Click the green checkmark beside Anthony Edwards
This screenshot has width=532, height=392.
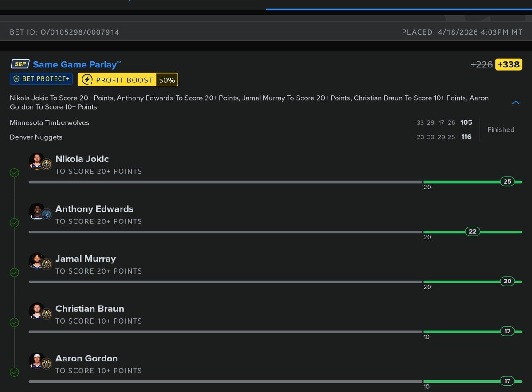[x=14, y=223]
